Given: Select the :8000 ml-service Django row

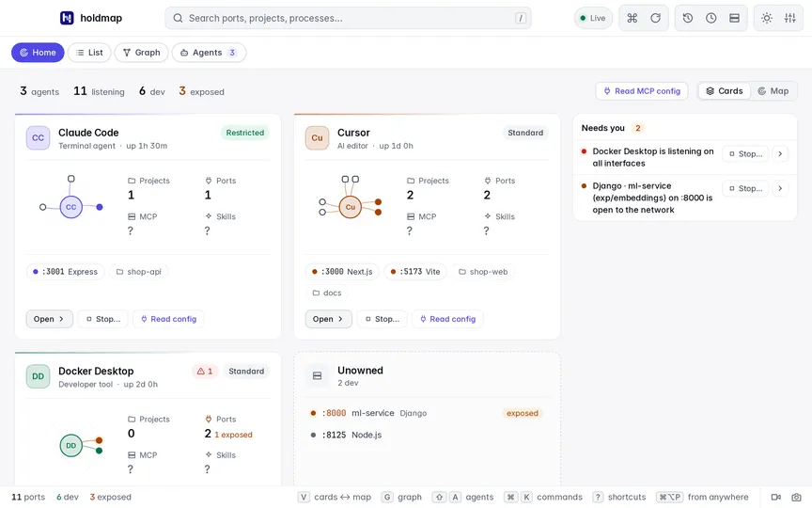Looking at the screenshot, I should point(427,413).
